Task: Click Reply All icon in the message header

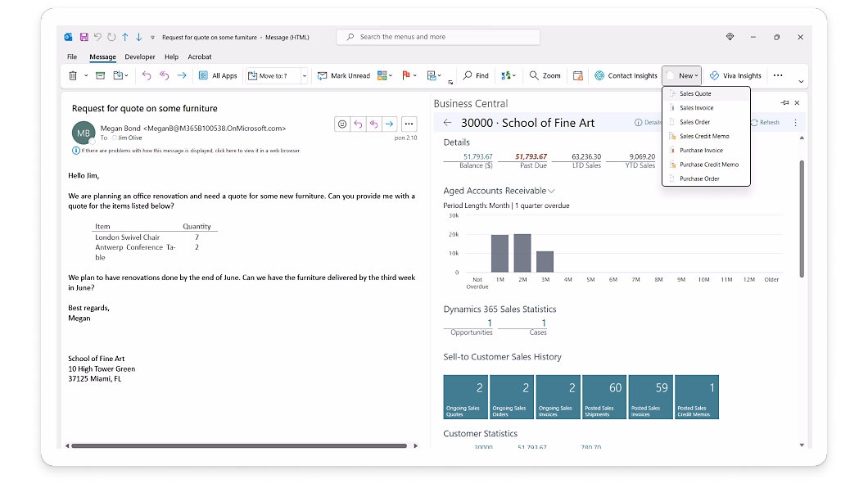Action: [x=373, y=124]
